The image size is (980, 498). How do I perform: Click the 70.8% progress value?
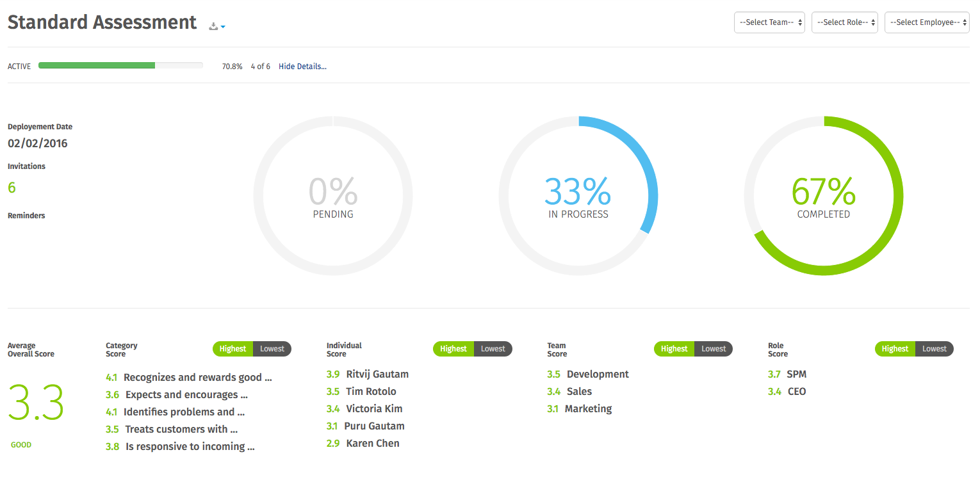pyautogui.click(x=232, y=66)
